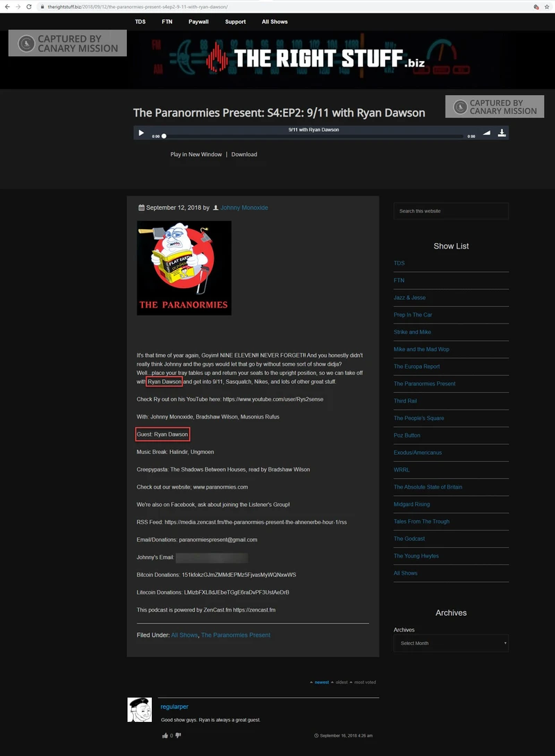Click paranormiespresent@gmail.com email text
Screen dimensions: 555x756
pos(219,539)
